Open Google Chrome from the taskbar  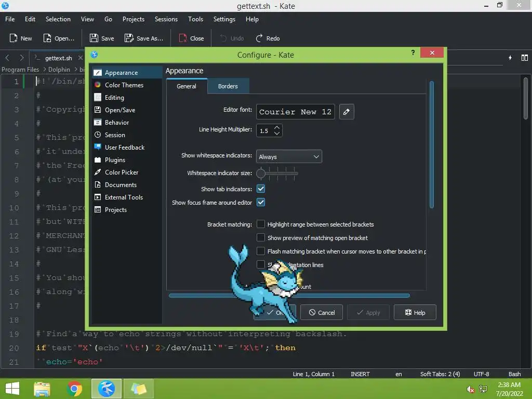click(x=74, y=389)
